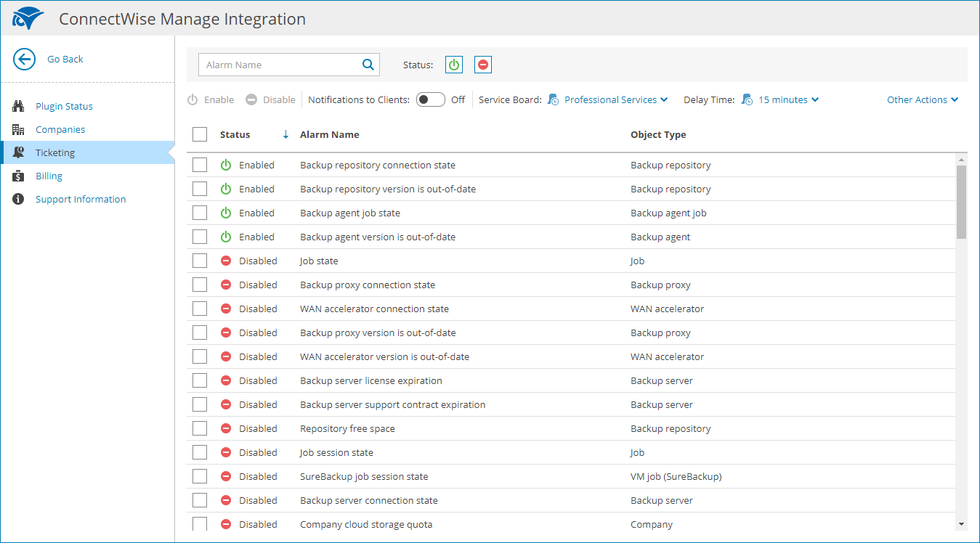Expand the Delay Time dropdown
This screenshot has height=543, width=980.
[788, 99]
